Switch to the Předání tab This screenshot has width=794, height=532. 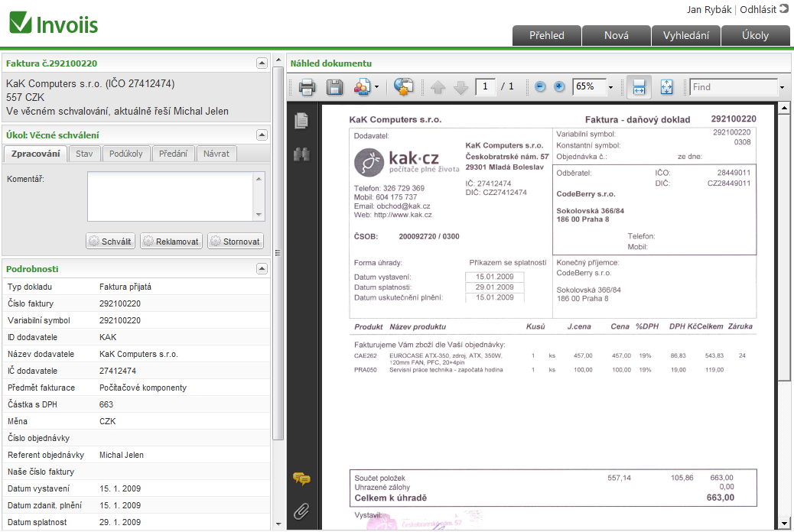click(x=173, y=154)
